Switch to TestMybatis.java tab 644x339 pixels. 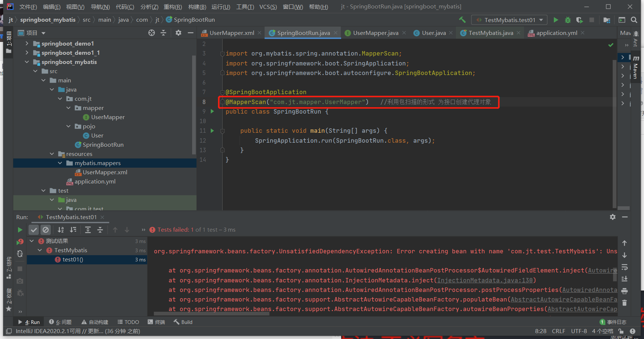491,33
